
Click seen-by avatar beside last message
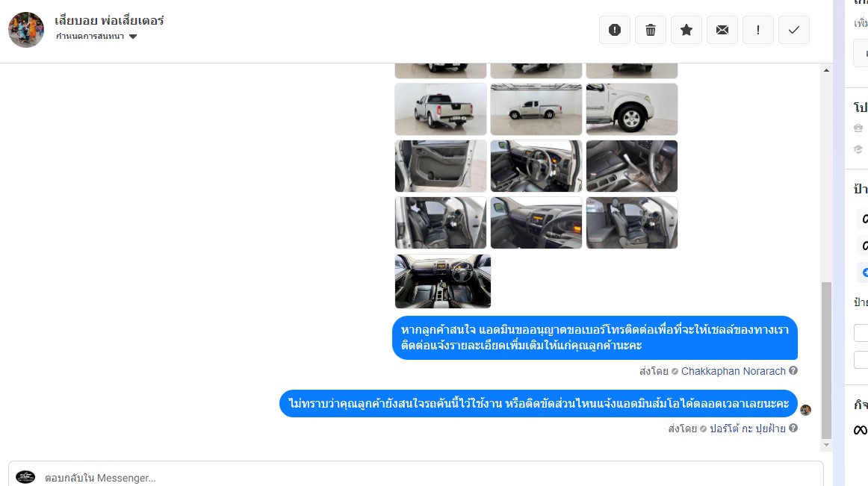[805, 410]
